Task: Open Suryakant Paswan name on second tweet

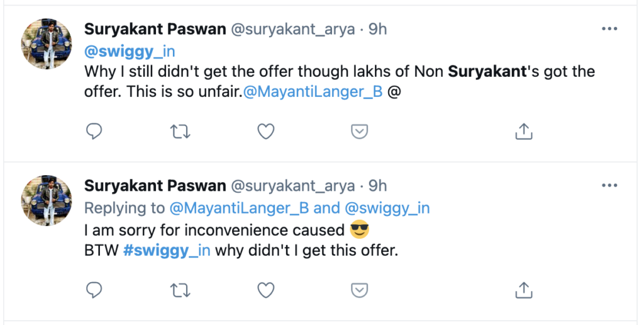Action: 155,186
